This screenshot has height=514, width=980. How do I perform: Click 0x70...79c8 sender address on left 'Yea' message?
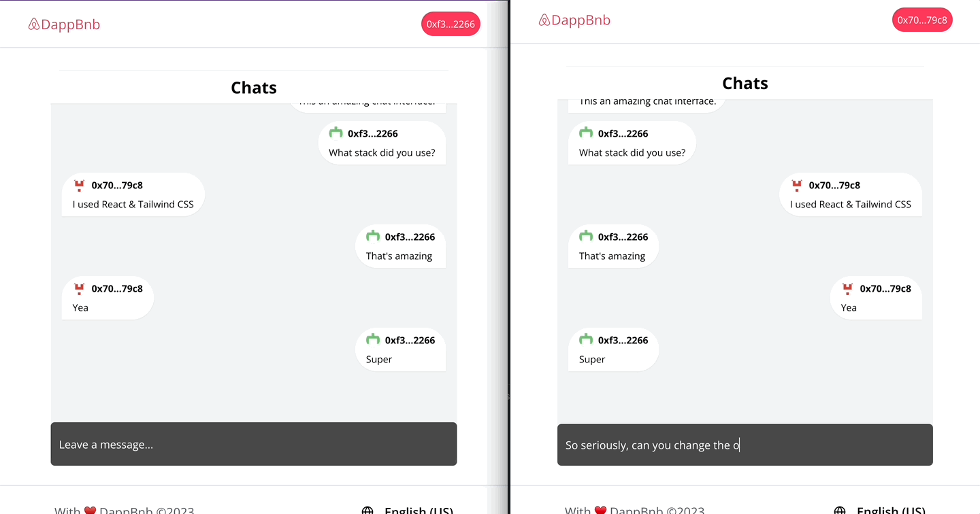click(117, 288)
